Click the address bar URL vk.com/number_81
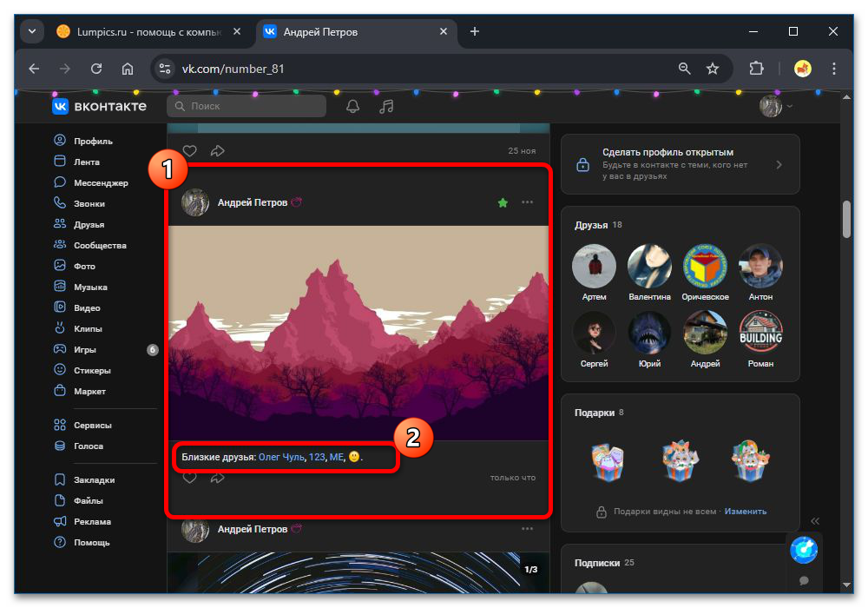 click(233, 69)
